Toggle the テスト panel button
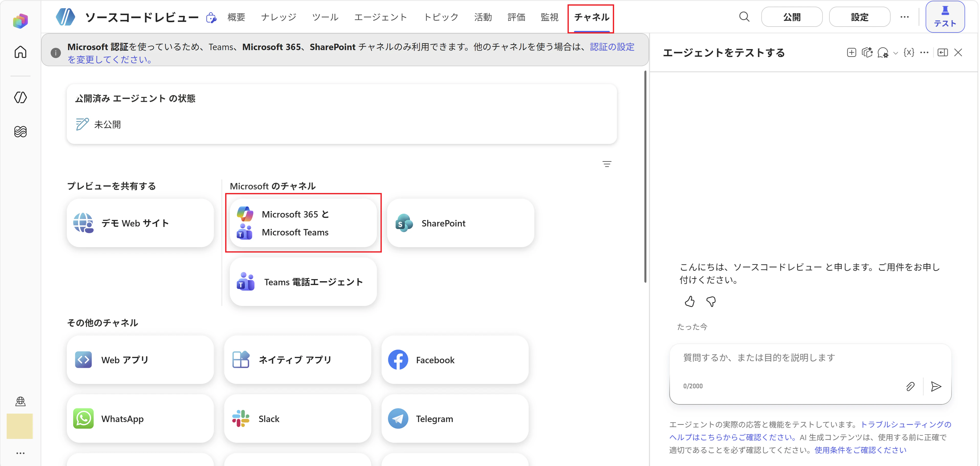Image resolution: width=980 pixels, height=466 pixels. [945, 17]
